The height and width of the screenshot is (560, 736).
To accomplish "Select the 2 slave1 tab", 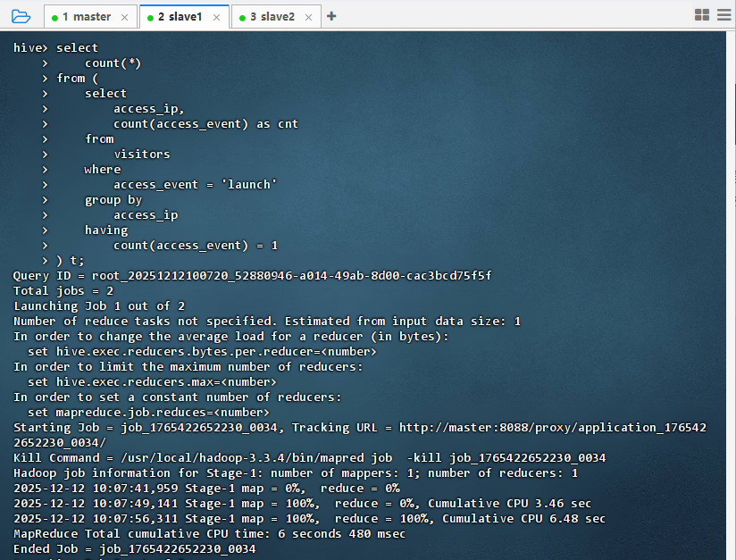I will (184, 17).
